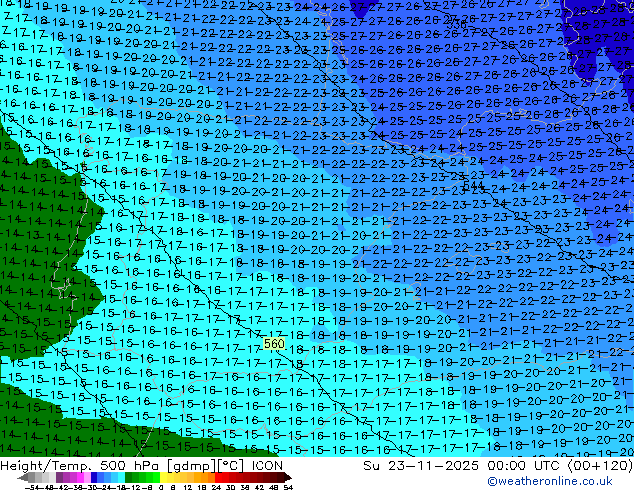Click the ICON model name label

pyautogui.click(x=267, y=466)
